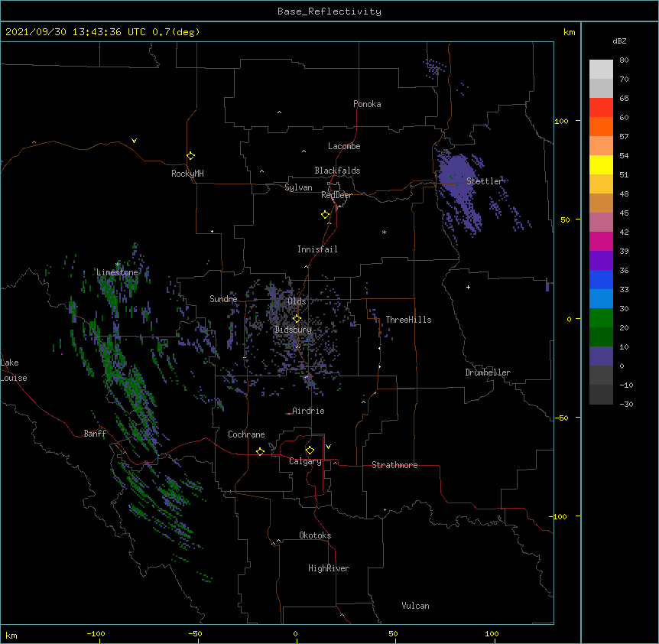Click the red legend swatch below 65
This screenshot has height=644, width=659.
601,107
